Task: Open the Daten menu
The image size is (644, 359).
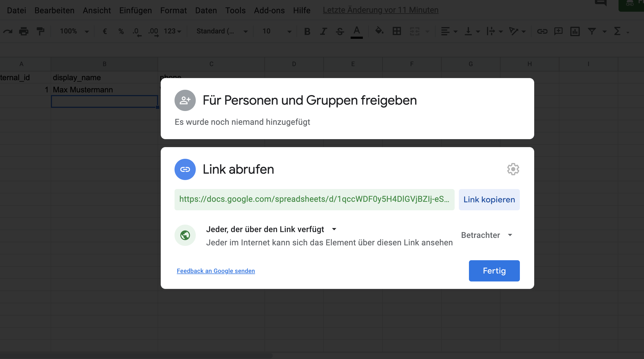Action: pos(206,10)
